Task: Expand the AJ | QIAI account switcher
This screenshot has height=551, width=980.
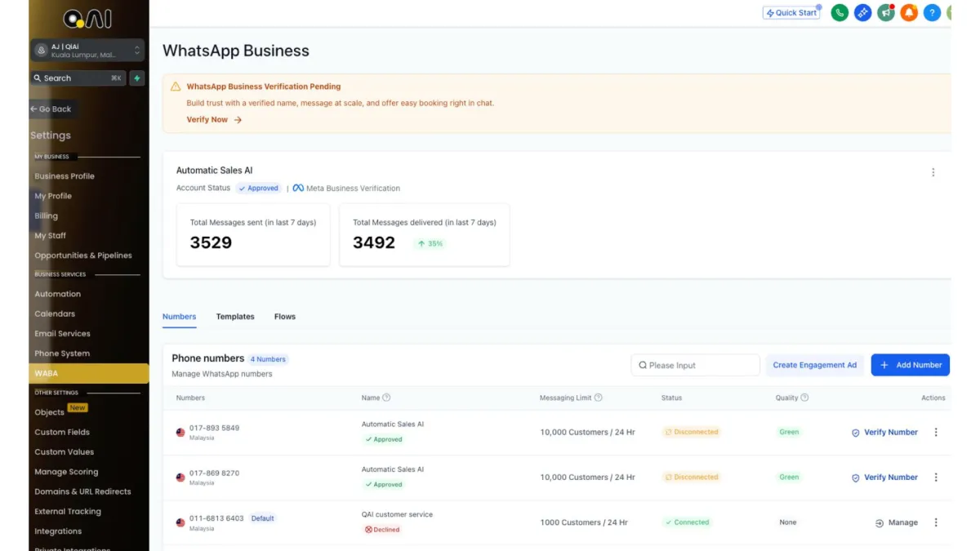Action: [x=137, y=51]
